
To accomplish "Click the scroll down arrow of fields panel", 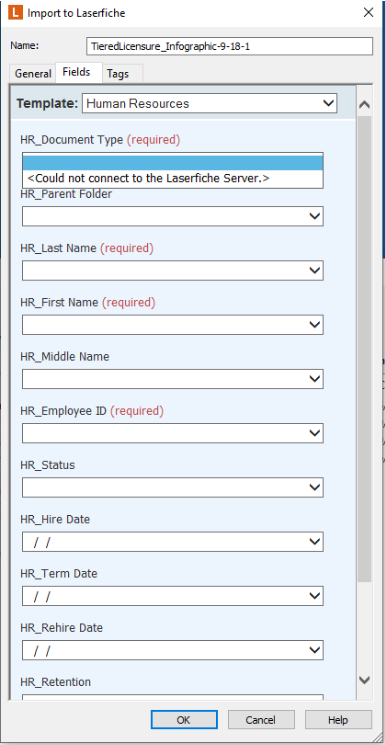I will coord(364,680).
